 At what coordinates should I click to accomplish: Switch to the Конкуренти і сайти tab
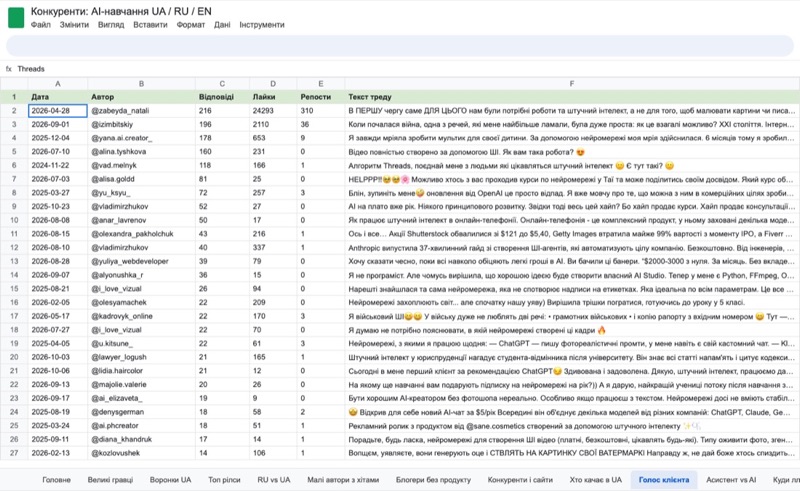point(520,480)
